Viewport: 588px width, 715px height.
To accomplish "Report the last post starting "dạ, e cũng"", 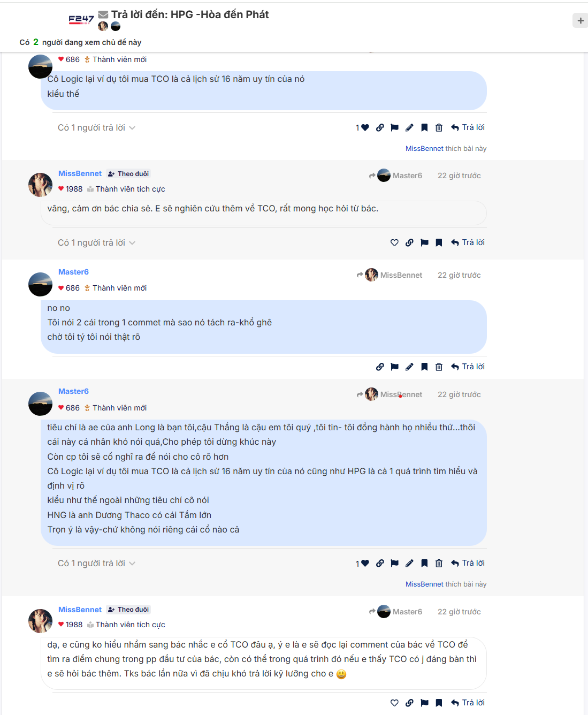I will pyautogui.click(x=424, y=703).
